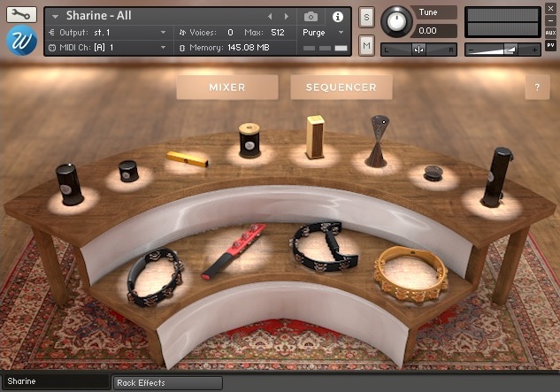The width and height of the screenshot is (560, 392).
Task: Select the black shaker with wooden top
Action: pyautogui.click(x=249, y=141)
